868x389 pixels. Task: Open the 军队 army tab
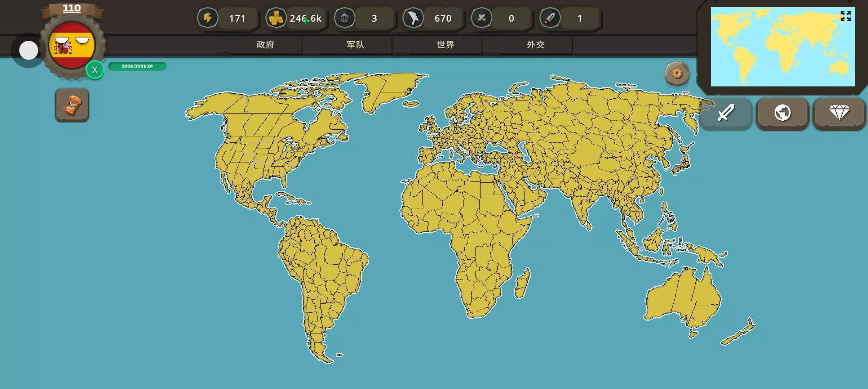[x=355, y=45]
